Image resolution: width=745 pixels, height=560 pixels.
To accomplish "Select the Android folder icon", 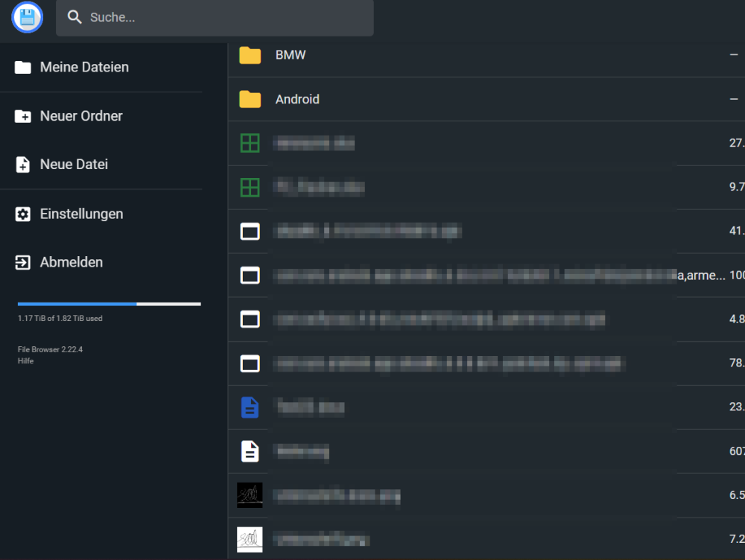I will 250,99.
